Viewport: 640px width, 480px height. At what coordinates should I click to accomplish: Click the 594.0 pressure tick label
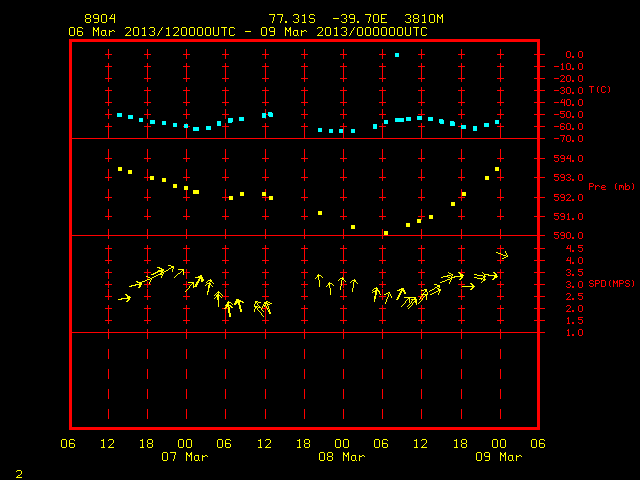pos(568,158)
